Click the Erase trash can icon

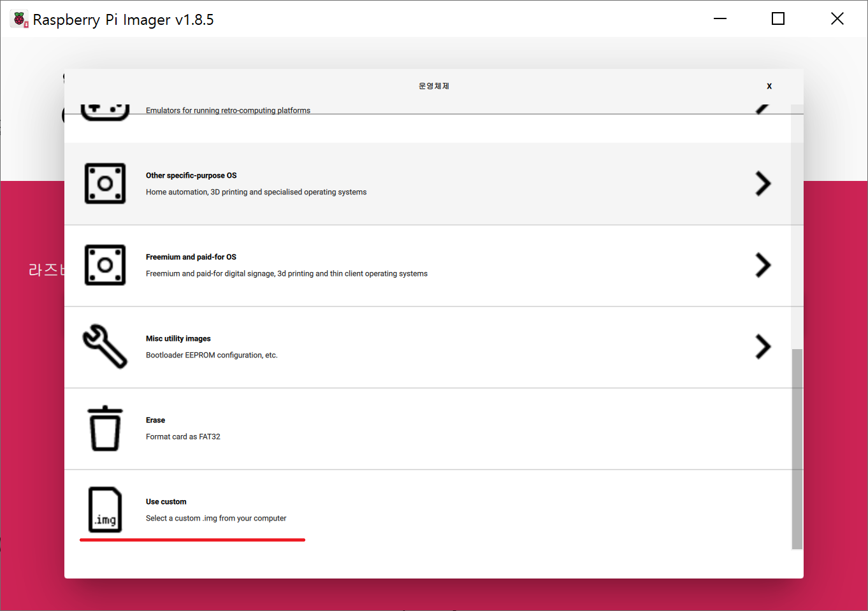[105, 428]
